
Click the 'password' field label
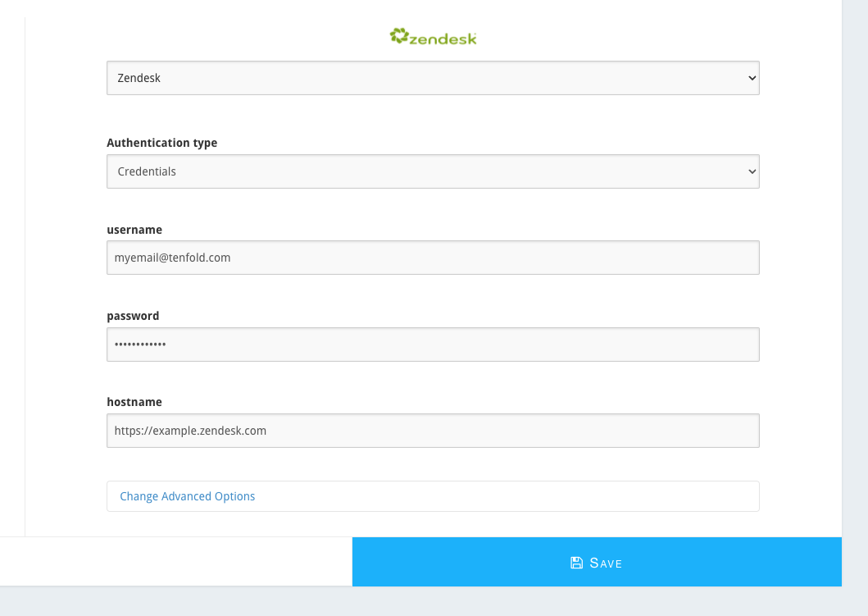click(x=133, y=317)
